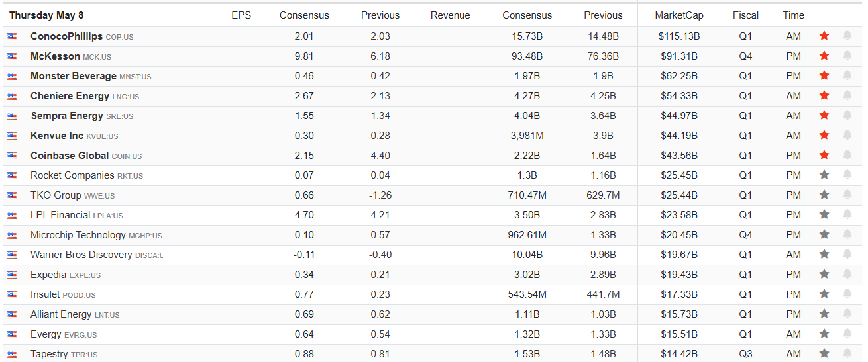This screenshot has width=868, height=362.
Task: Click the Revenue column header
Action: click(451, 15)
